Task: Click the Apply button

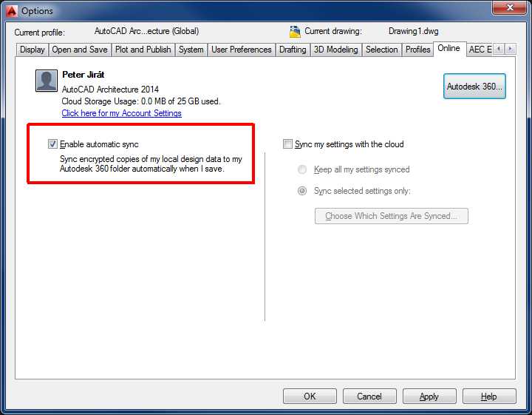Action: click(x=429, y=397)
